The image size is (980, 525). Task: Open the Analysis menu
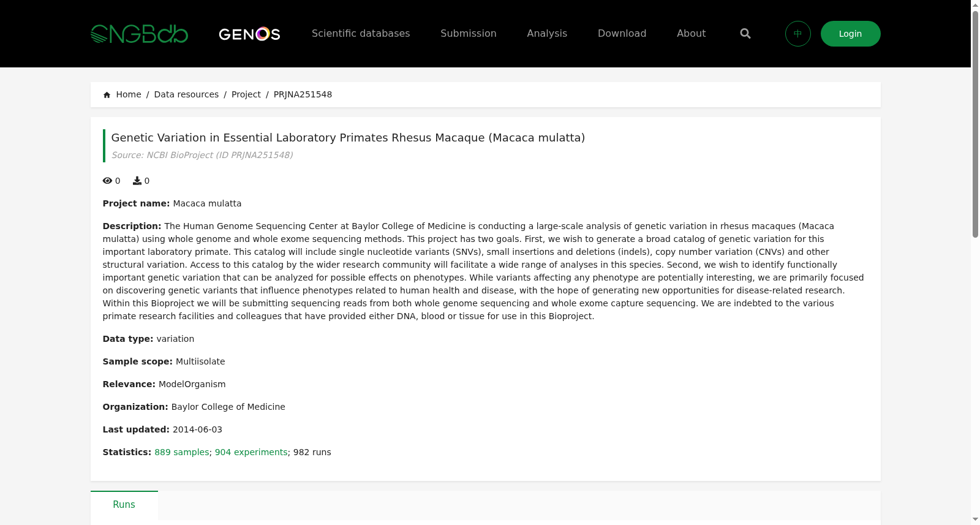pos(547,34)
